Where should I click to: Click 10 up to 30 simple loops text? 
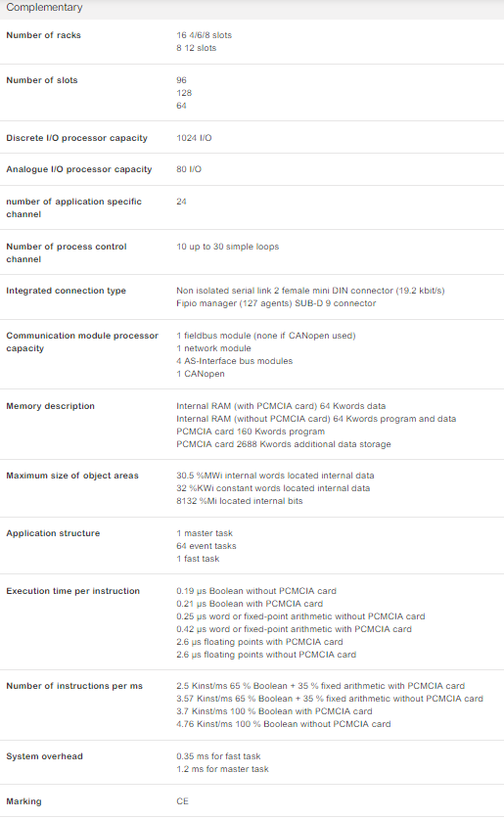pyautogui.click(x=228, y=247)
